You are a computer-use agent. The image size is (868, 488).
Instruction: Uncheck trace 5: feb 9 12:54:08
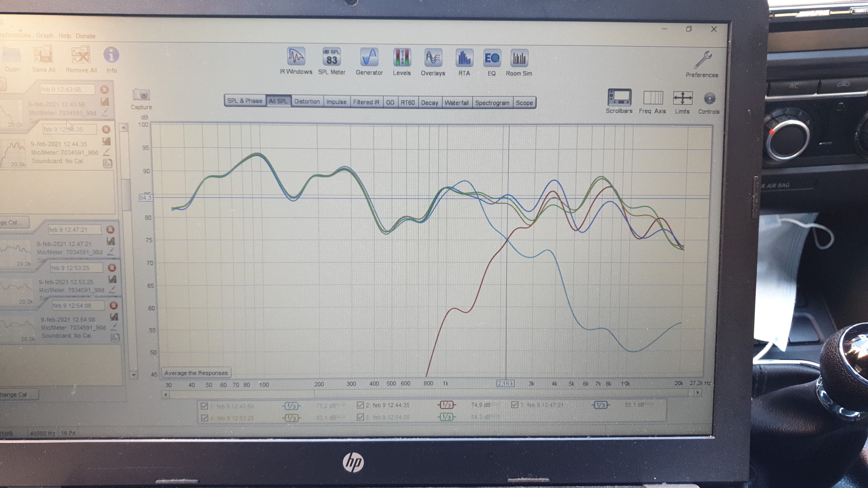360,417
